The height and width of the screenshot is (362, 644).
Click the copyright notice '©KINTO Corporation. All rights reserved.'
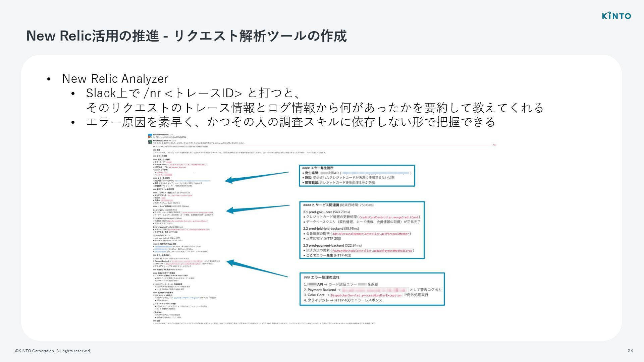(x=53, y=351)
